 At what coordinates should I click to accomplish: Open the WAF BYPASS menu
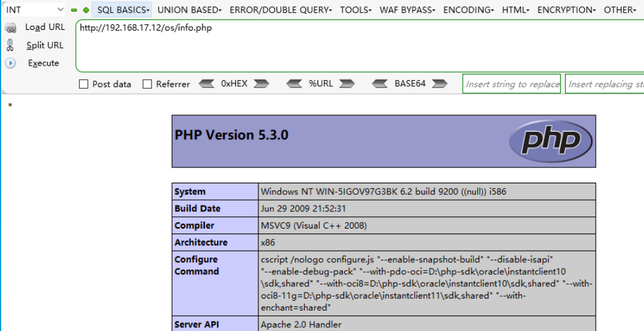coord(407,10)
